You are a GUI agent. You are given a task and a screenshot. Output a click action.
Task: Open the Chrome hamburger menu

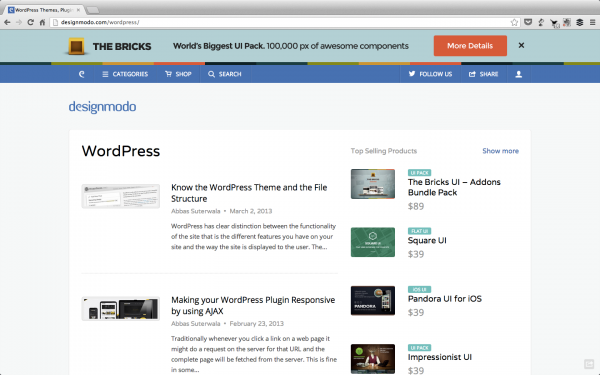[592, 22]
